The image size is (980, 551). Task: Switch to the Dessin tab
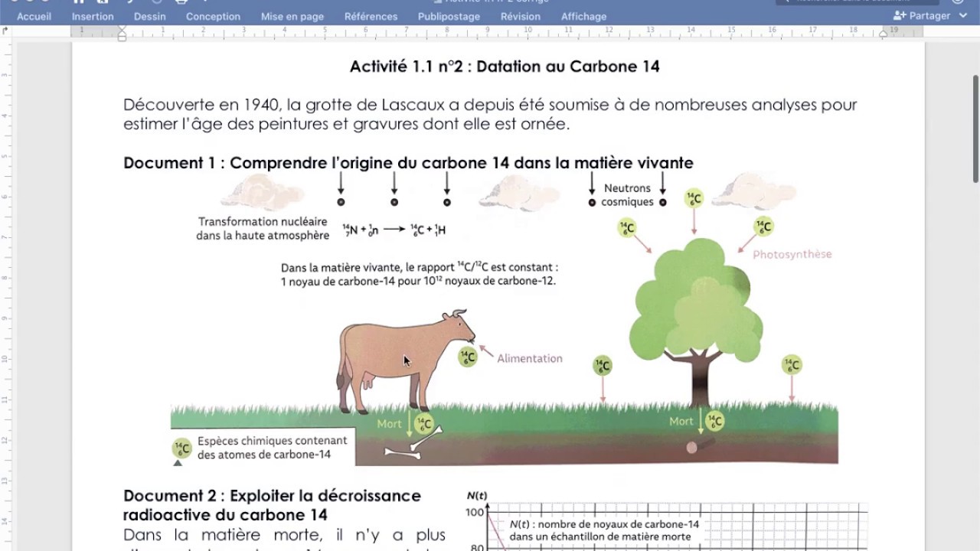pyautogui.click(x=150, y=16)
